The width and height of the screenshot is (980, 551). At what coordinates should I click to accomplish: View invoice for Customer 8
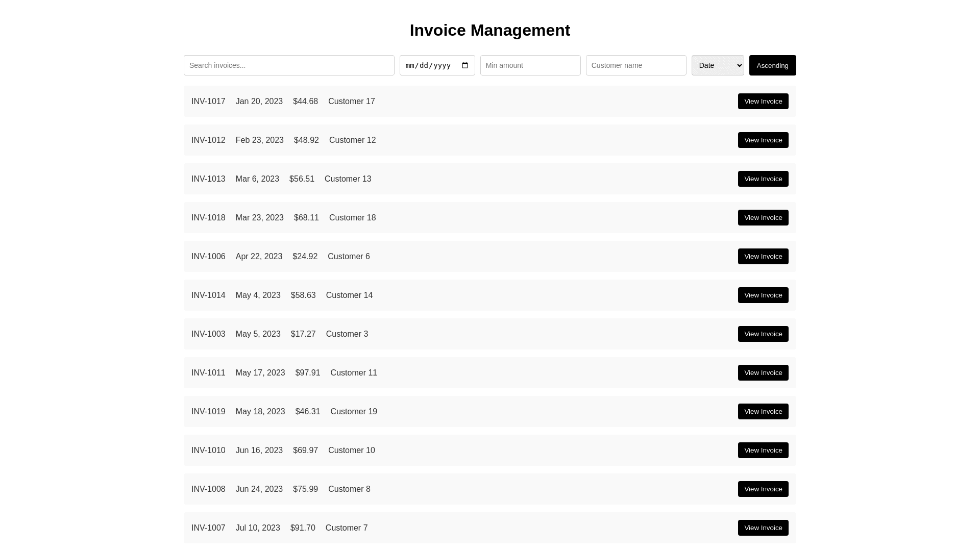click(763, 489)
